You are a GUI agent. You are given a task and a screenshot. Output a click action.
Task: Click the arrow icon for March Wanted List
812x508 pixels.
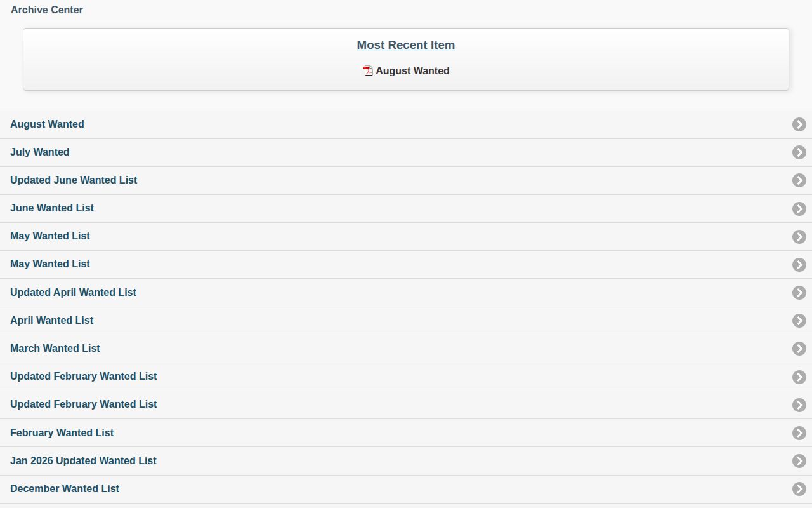pyautogui.click(x=799, y=349)
